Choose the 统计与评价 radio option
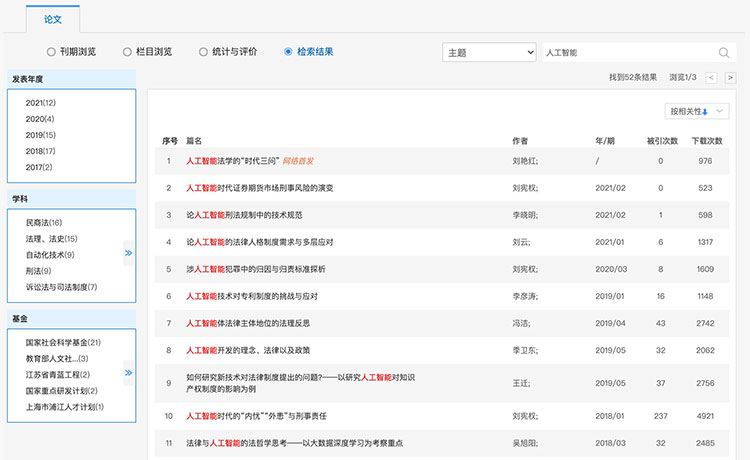Screen dimensions: 750x460 pyautogui.click(x=203, y=52)
